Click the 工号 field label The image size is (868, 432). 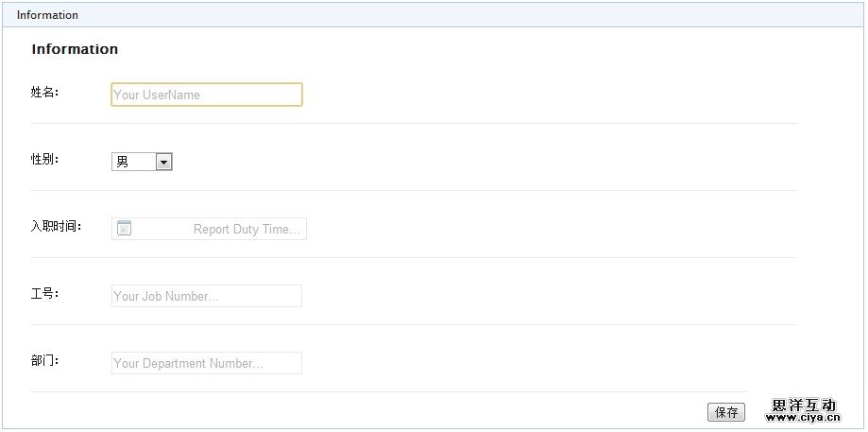click(44, 294)
